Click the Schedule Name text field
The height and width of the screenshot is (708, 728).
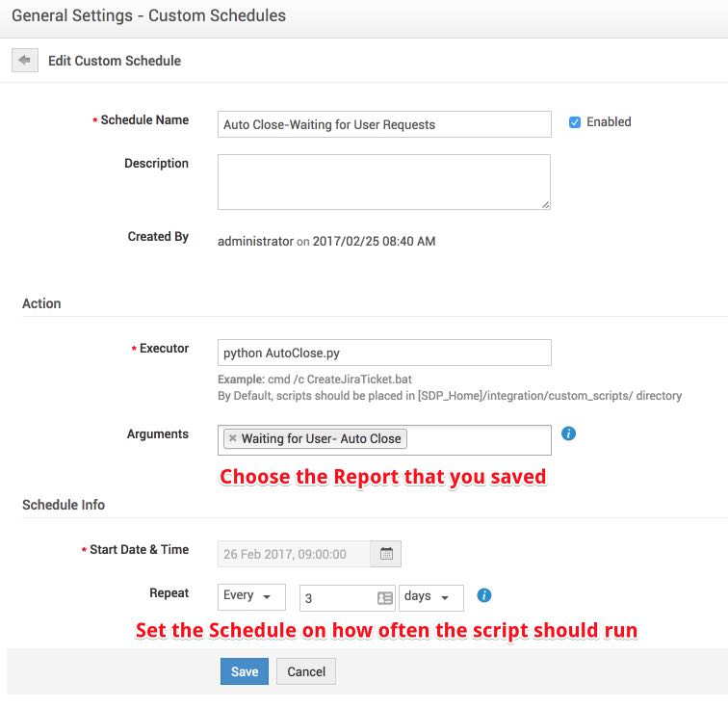pos(383,124)
